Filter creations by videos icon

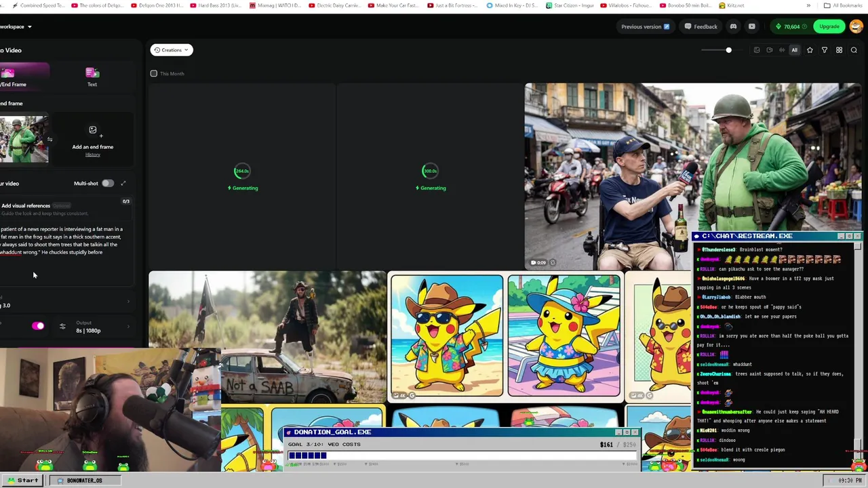pos(769,50)
